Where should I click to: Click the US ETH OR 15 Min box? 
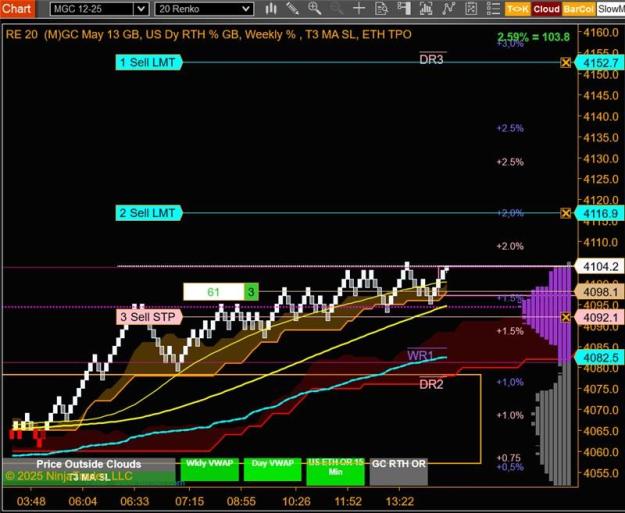click(335, 470)
